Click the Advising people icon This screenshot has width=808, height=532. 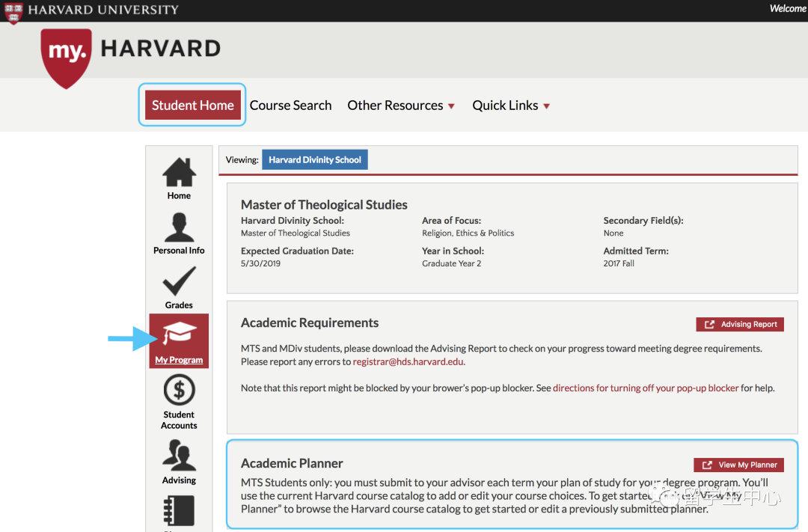click(x=179, y=456)
